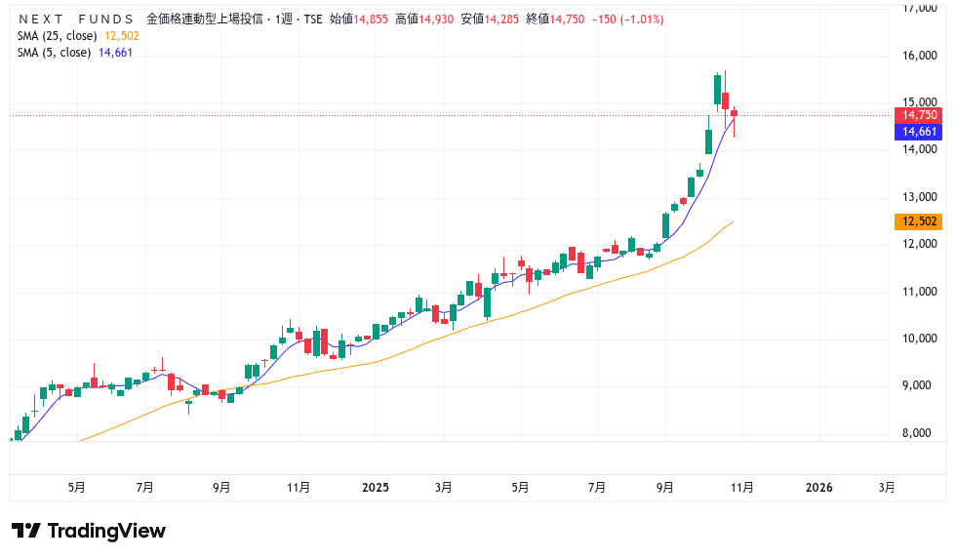The image size is (956, 560).
Task: Click the 8,000 label on price axis
Action: 920,433
